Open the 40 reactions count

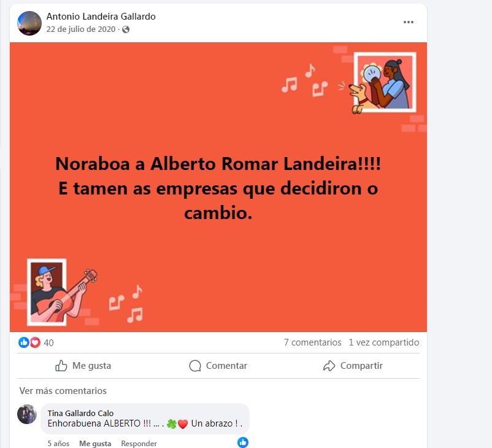(48, 342)
